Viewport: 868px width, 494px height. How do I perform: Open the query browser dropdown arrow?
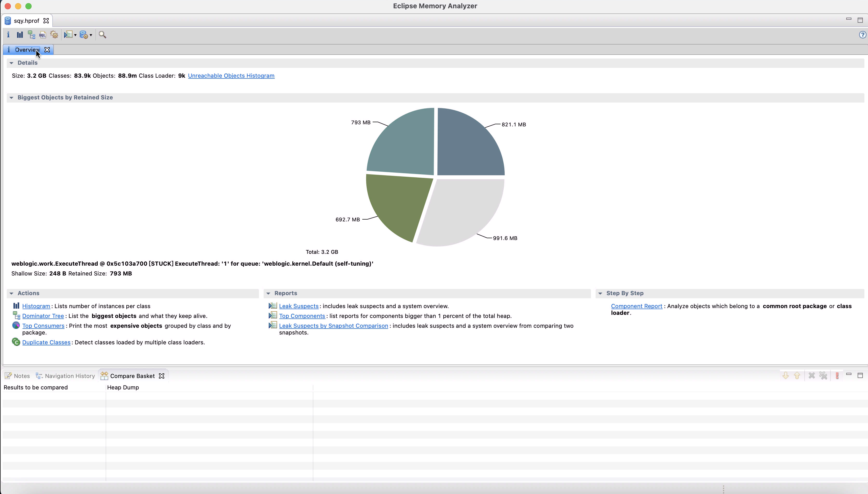point(91,35)
